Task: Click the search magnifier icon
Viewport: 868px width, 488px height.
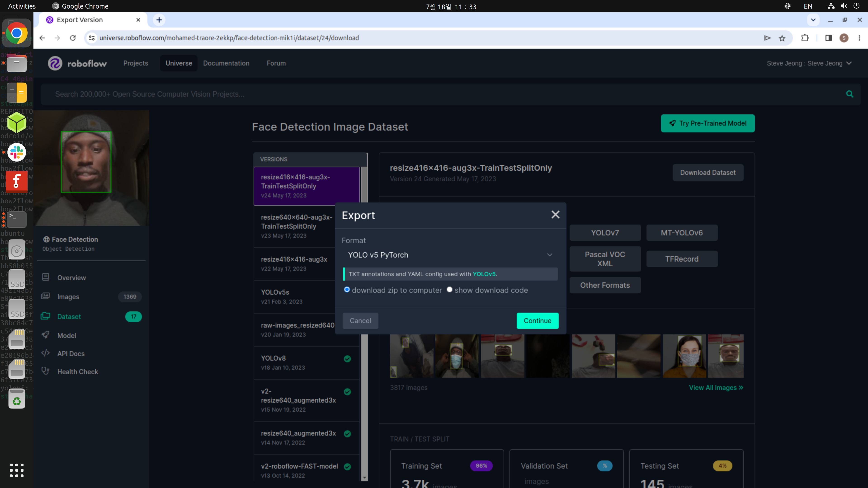Action: pyautogui.click(x=849, y=94)
